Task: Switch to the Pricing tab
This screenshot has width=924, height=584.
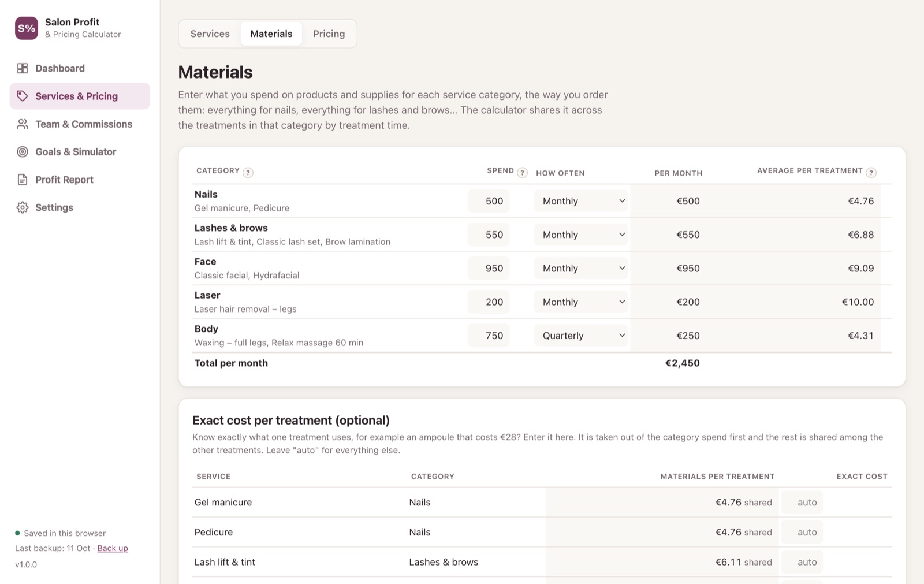Action: (x=329, y=34)
